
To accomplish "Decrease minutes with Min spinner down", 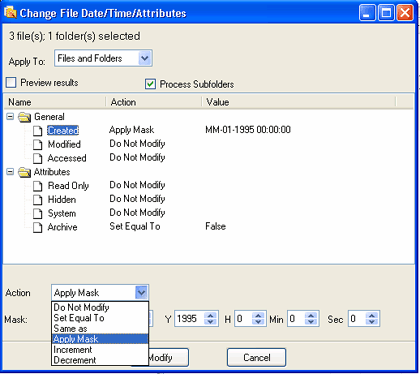I will [x=311, y=322].
